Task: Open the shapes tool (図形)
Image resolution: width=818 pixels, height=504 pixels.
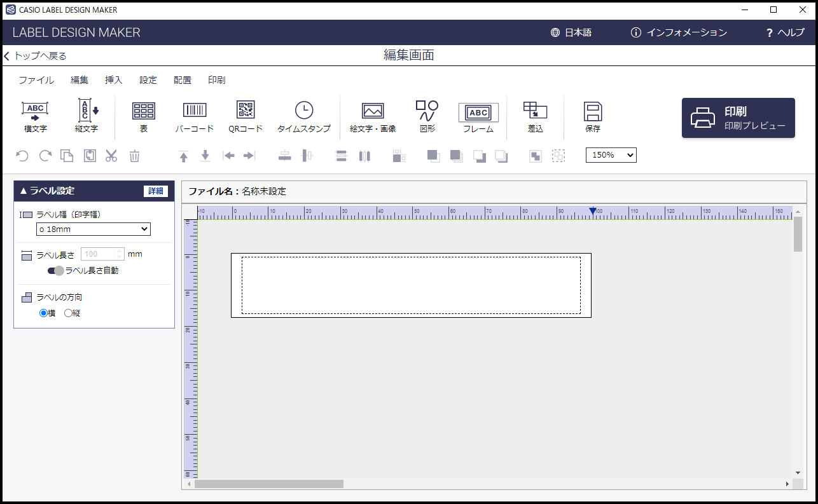Action: (427, 116)
